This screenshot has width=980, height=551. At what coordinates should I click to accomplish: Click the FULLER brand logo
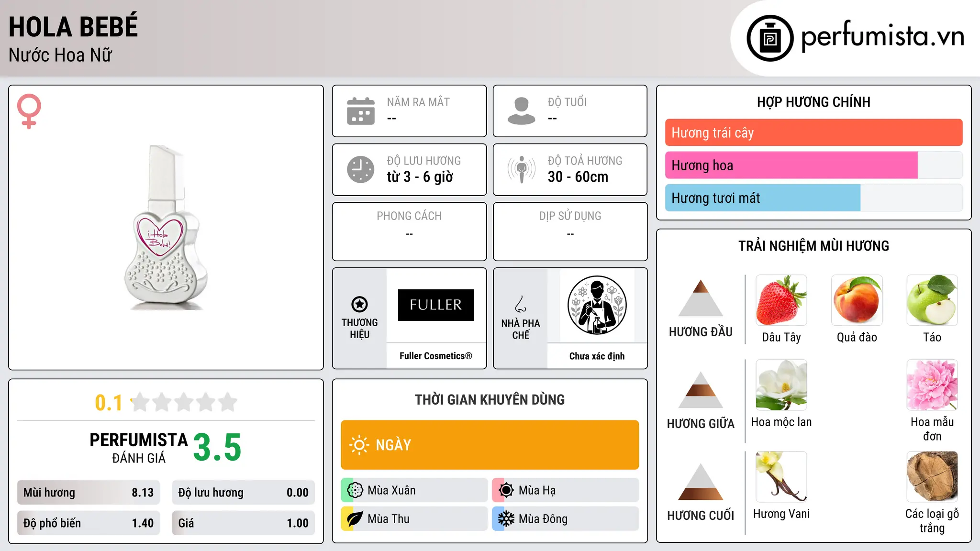point(436,305)
